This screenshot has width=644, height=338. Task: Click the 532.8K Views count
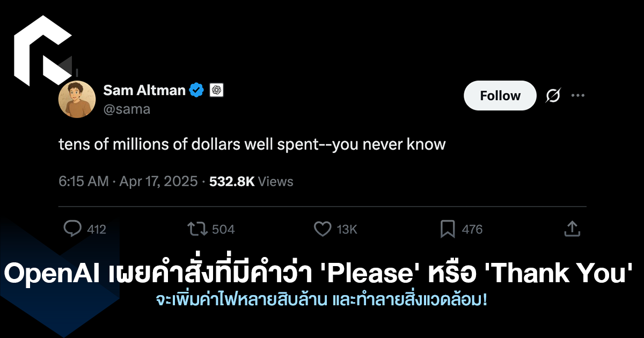(251, 181)
